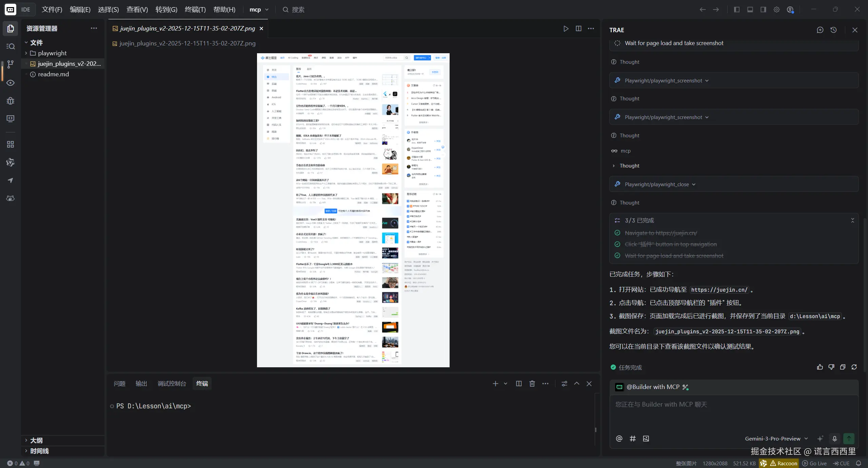This screenshot has height=468, width=868.
Task: Click the image attachment icon in chat input
Action: pyautogui.click(x=646, y=438)
